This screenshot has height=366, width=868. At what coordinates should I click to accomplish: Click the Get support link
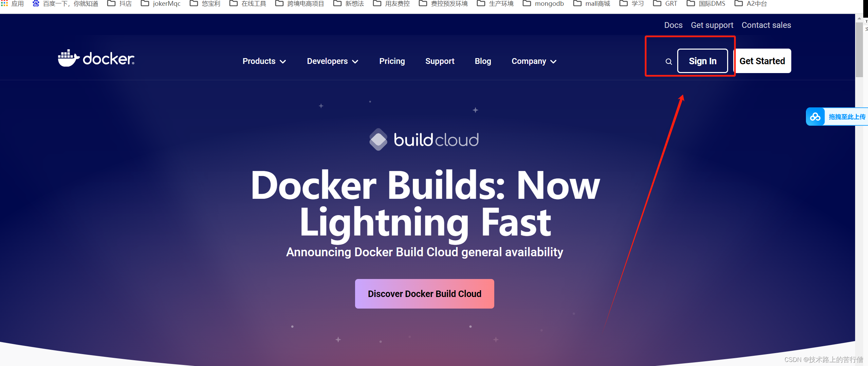[x=712, y=25]
